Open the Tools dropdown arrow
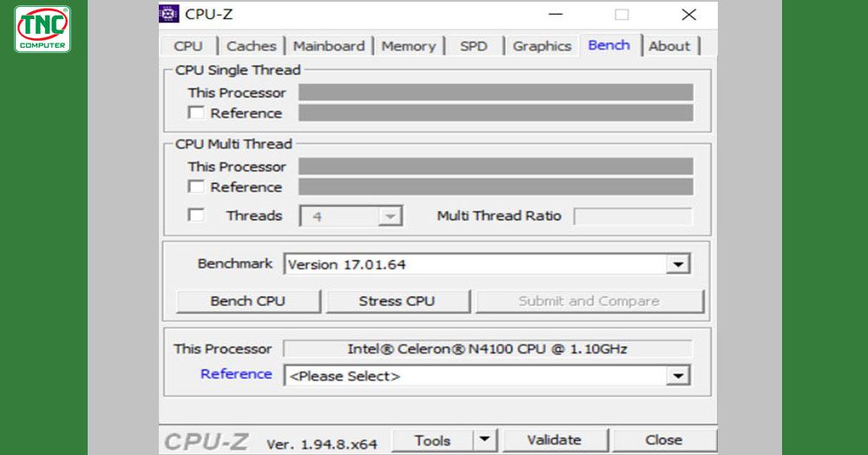 pyautogui.click(x=485, y=440)
